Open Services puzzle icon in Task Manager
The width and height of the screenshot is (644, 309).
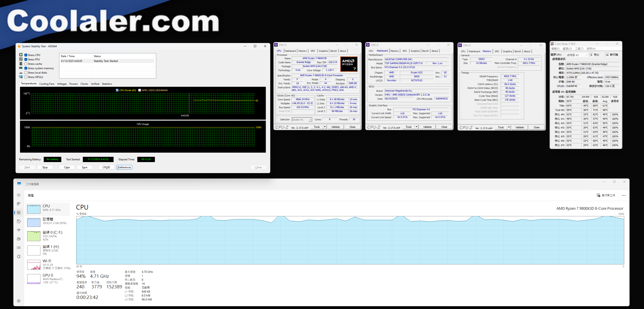[x=18, y=257]
